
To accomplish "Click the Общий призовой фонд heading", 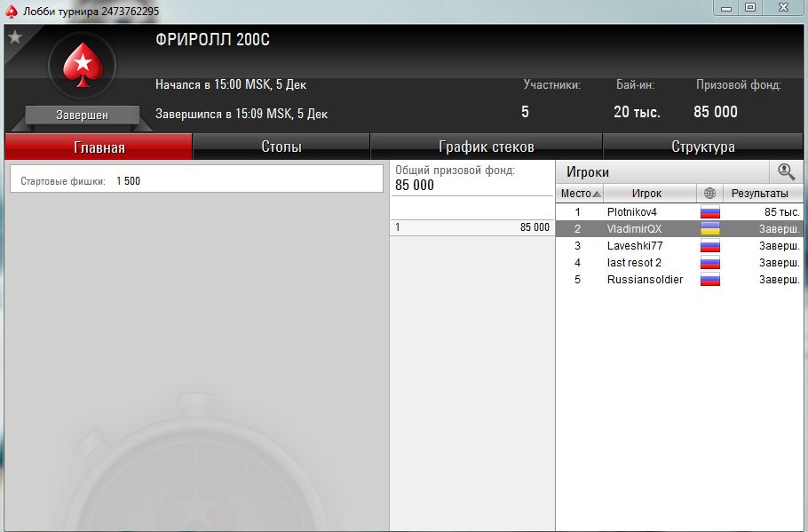I will tap(455, 171).
